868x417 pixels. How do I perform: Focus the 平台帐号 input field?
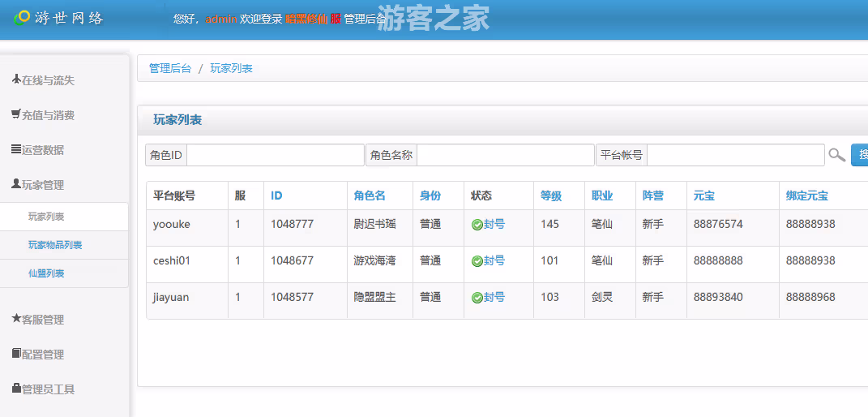pos(736,155)
